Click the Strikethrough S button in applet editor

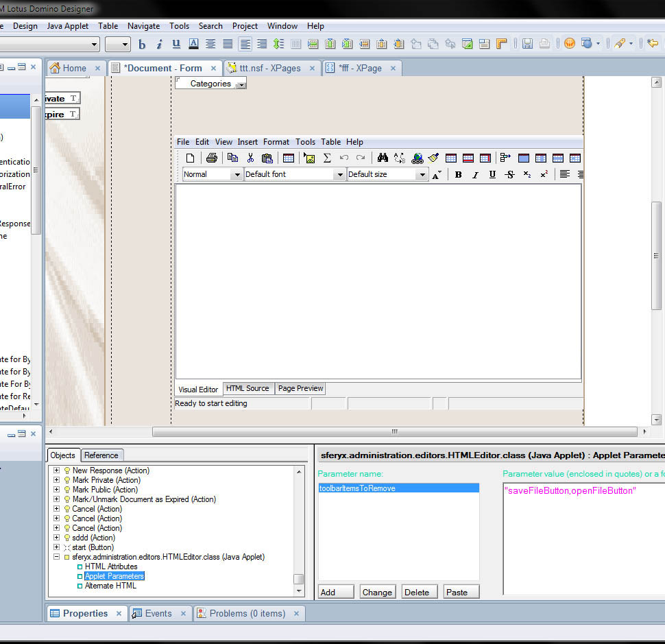click(x=510, y=175)
